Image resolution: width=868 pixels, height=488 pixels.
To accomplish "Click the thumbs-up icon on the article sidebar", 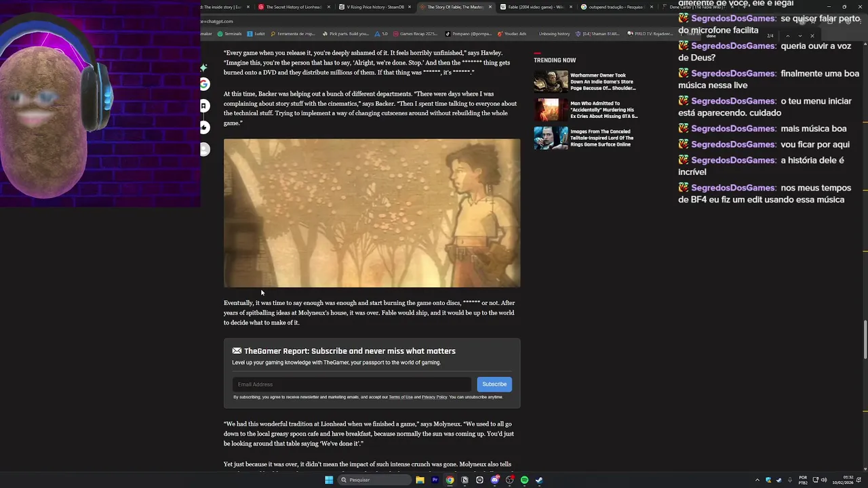I will click(204, 127).
